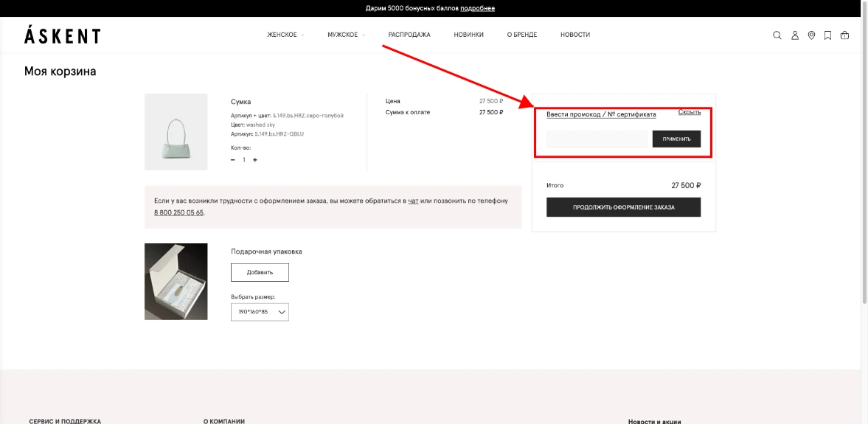The width and height of the screenshot is (868, 424).
Task: Open the favorites bookmark icon
Action: [828, 35]
